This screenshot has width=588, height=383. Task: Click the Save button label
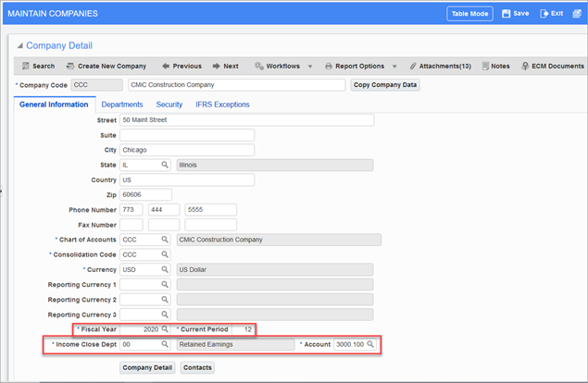tap(521, 14)
